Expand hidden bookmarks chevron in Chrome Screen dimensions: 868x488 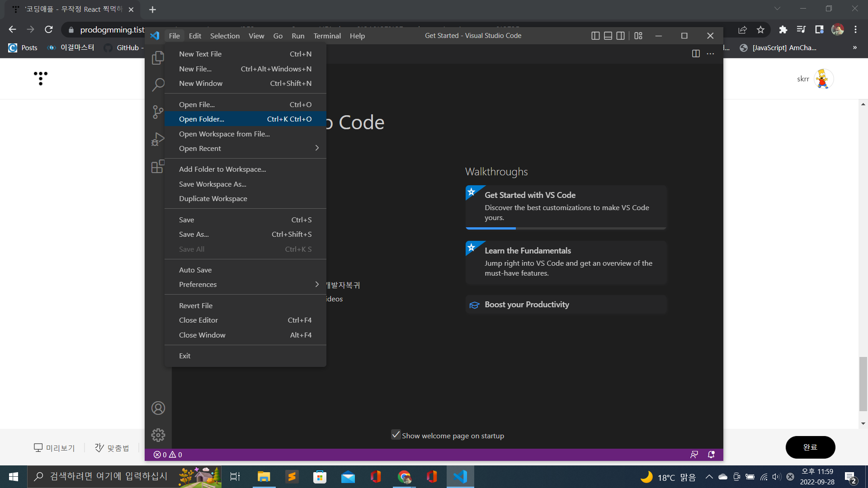(x=854, y=47)
